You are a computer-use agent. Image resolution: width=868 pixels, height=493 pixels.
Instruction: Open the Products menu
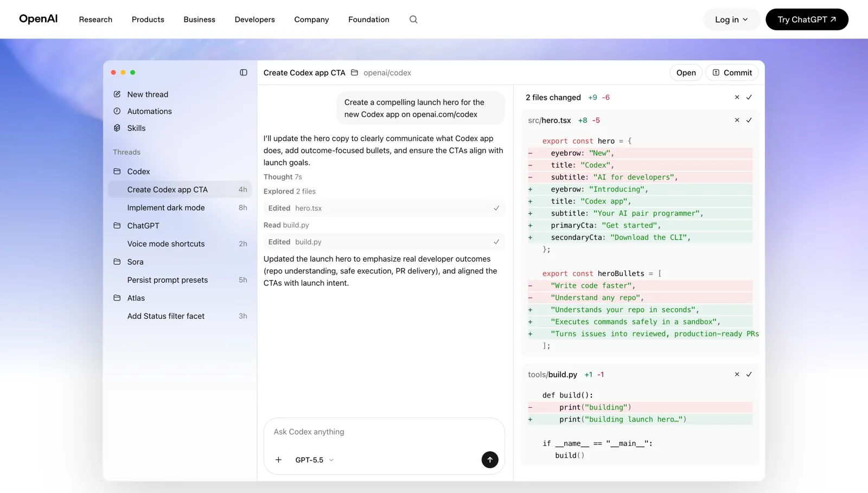[148, 20]
